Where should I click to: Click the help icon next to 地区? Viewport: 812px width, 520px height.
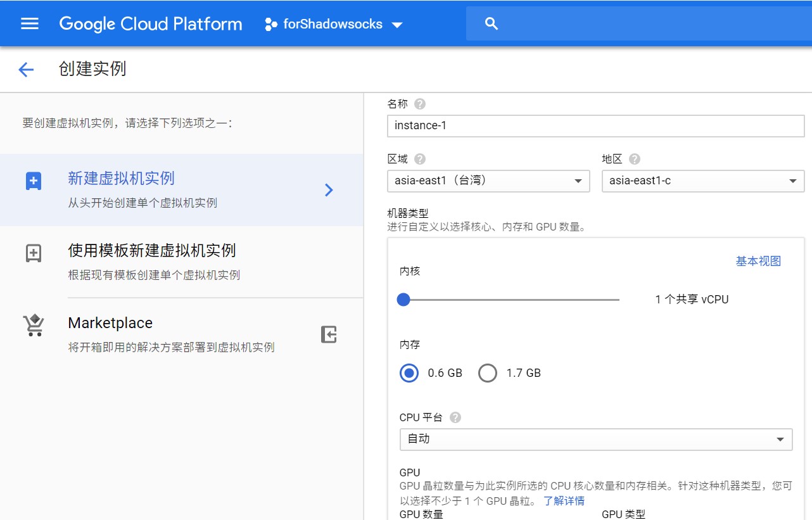tap(635, 159)
